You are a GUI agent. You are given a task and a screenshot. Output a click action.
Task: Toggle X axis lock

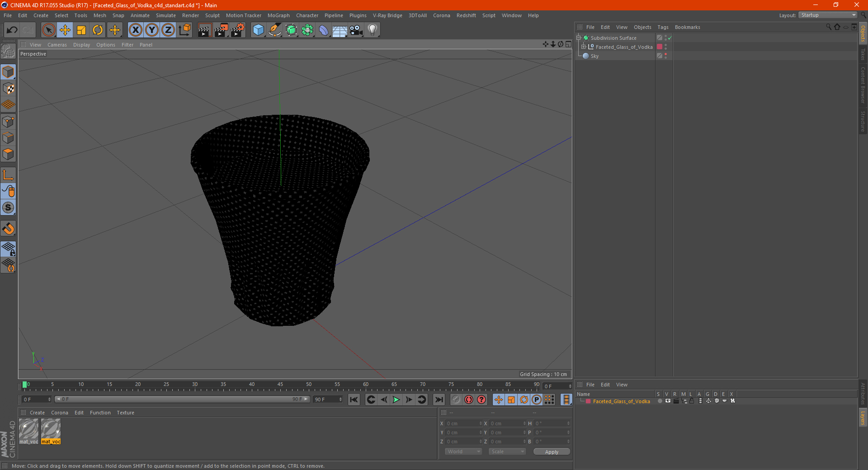(135, 30)
